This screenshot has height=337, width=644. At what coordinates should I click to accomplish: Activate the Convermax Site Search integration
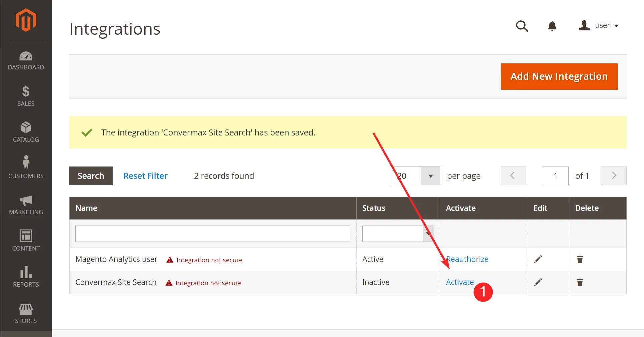(x=459, y=282)
